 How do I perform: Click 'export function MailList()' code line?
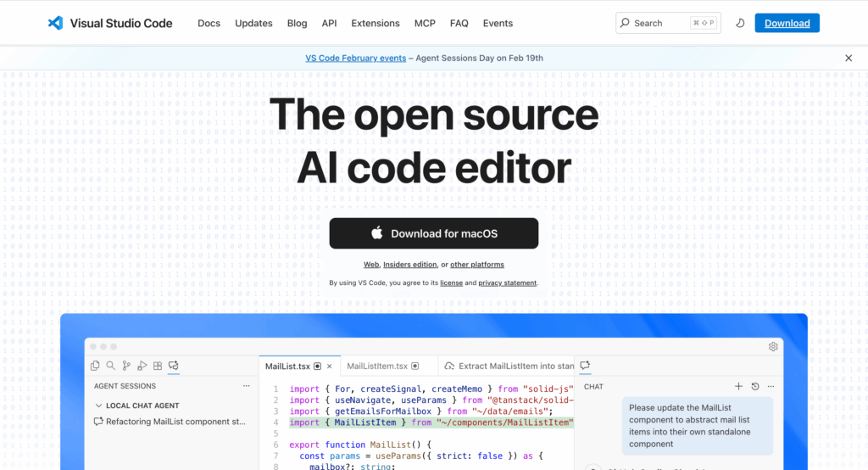click(x=359, y=445)
